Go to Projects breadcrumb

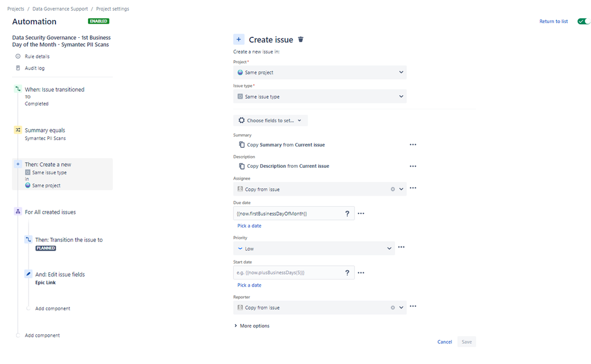[15, 9]
